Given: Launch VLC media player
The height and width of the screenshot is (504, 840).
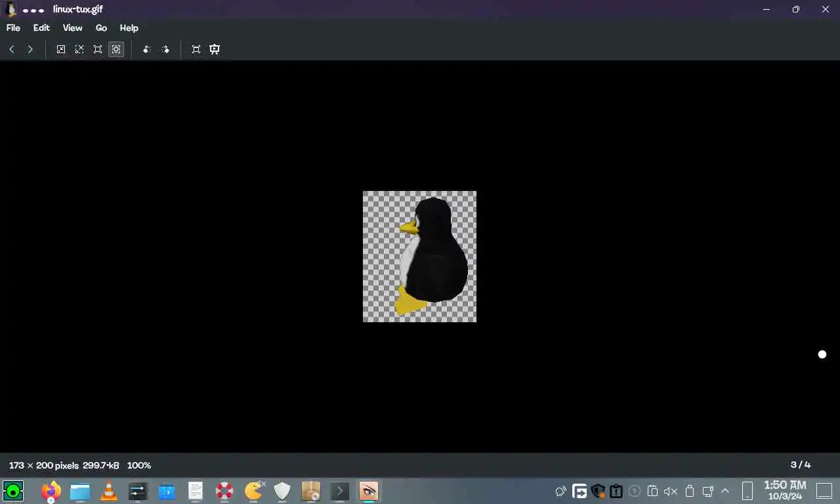Looking at the screenshot, I should click(109, 491).
